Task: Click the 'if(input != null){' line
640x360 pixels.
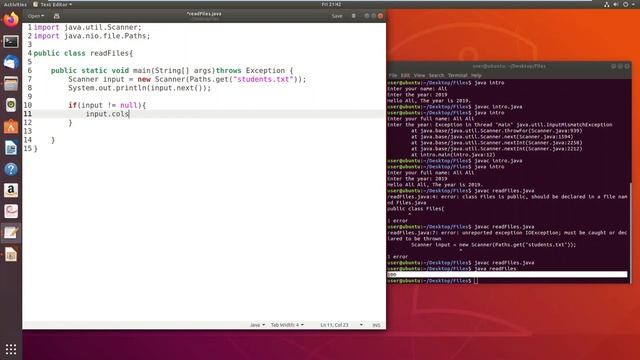Action: 107,105
